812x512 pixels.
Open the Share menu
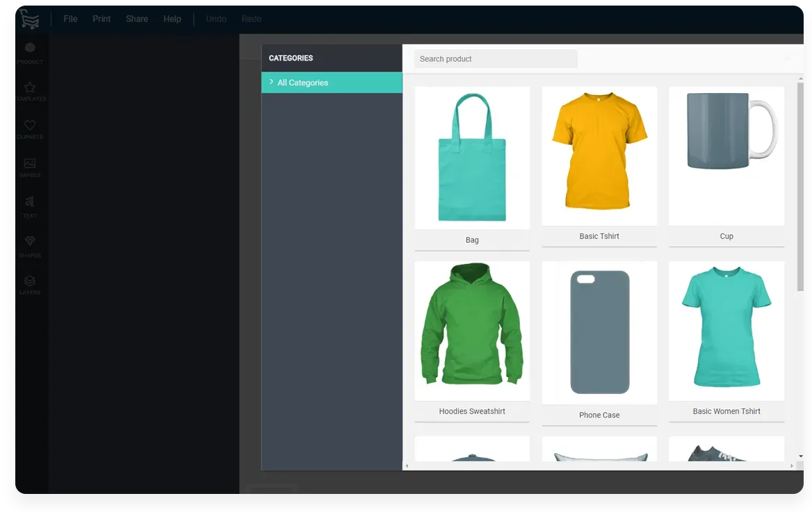pos(137,19)
